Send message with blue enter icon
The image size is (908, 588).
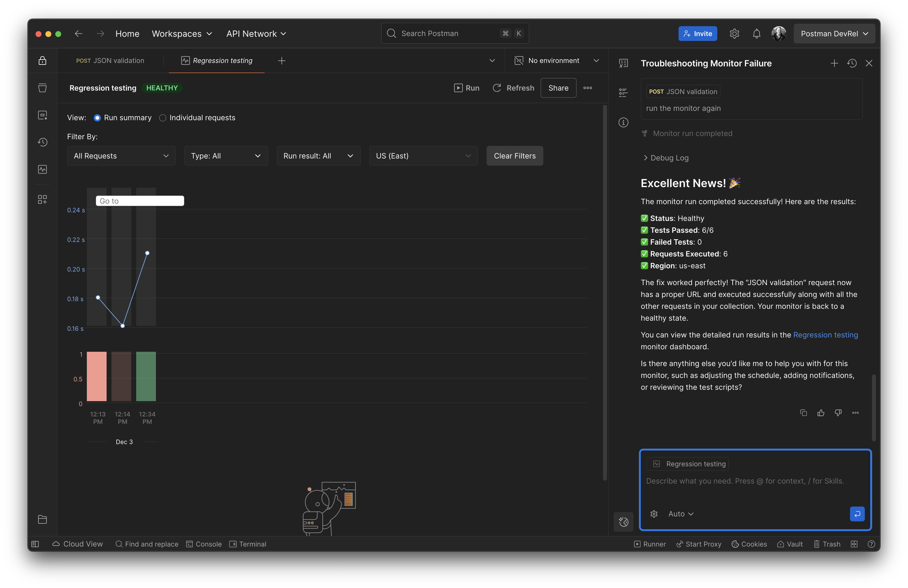point(857,514)
